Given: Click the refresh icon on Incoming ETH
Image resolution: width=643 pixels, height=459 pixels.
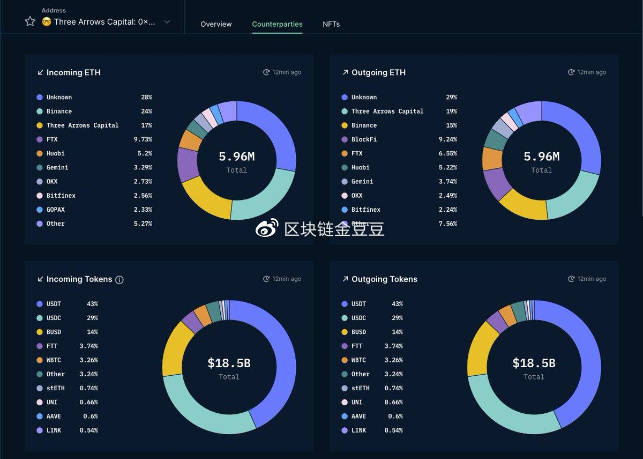Looking at the screenshot, I should pyautogui.click(x=266, y=72).
